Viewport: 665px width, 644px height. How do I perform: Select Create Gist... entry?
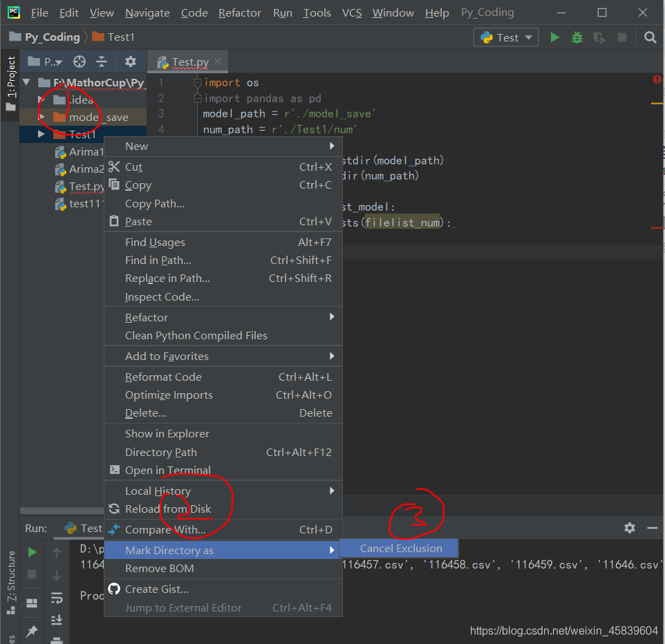(x=223, y=589)
